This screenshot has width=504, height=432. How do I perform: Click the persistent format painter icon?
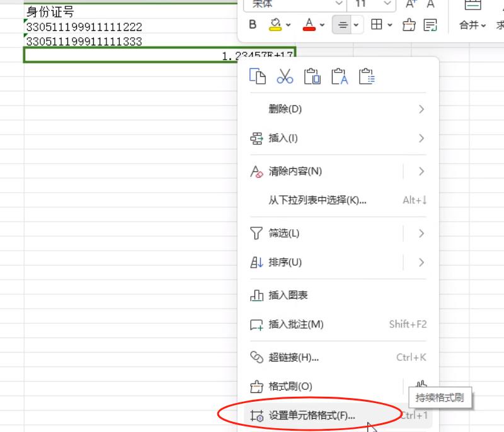421,384
